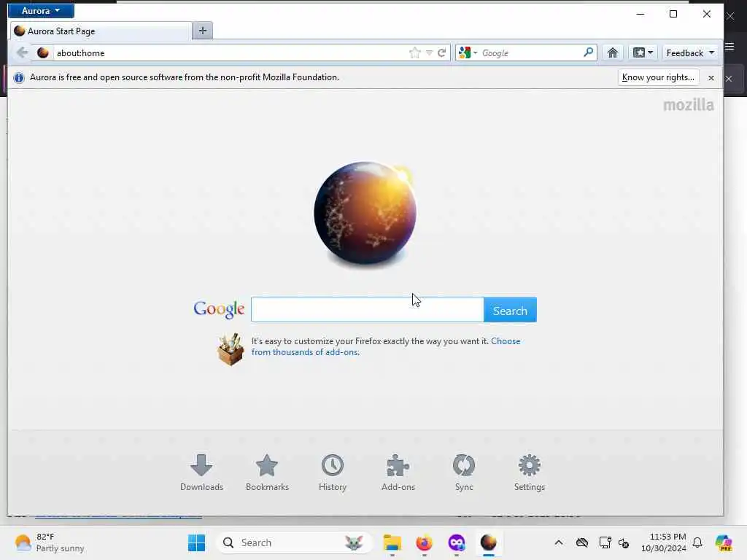Image resolution: width=747 pixels, height=560 pixels.
Task: Open Firefox from the taskbar
Action: click(424, 542)
